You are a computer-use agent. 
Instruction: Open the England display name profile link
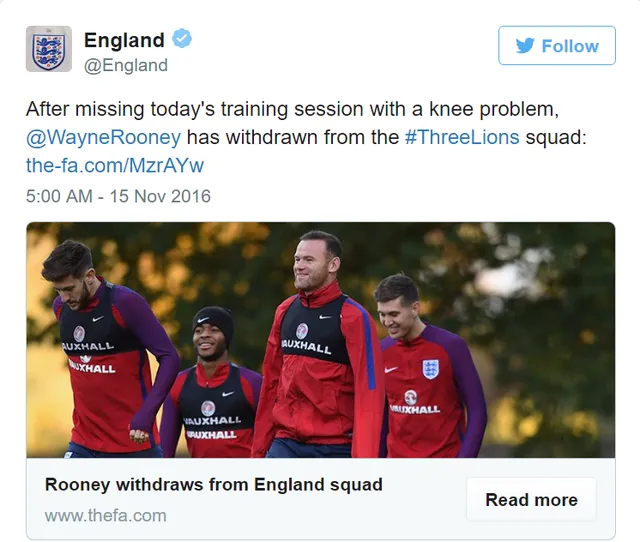[x=124, y=40]
